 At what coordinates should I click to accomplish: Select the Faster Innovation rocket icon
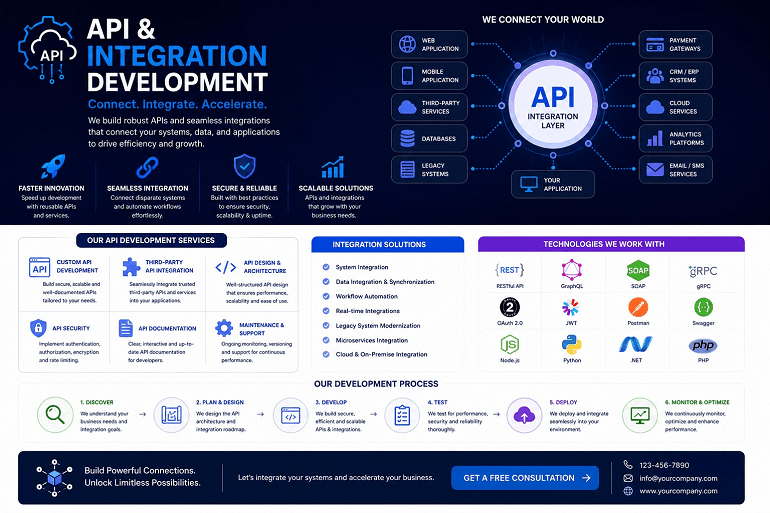(x=53, y=167)
